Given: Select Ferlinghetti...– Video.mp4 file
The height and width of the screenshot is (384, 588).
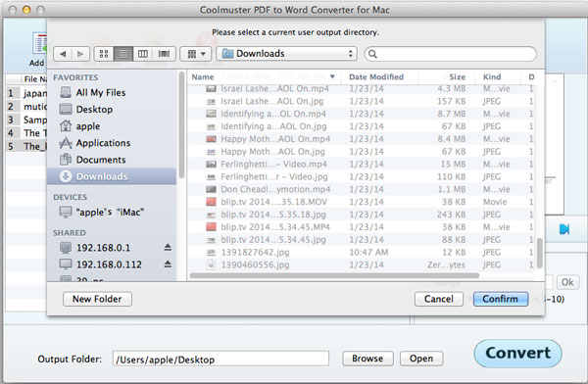Looking at the screenshot, I should point(361,164).
